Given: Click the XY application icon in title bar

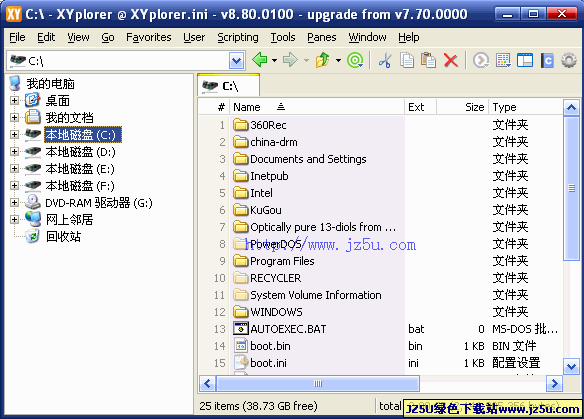Looking at the screenshot, I should [x=14, y=14].
